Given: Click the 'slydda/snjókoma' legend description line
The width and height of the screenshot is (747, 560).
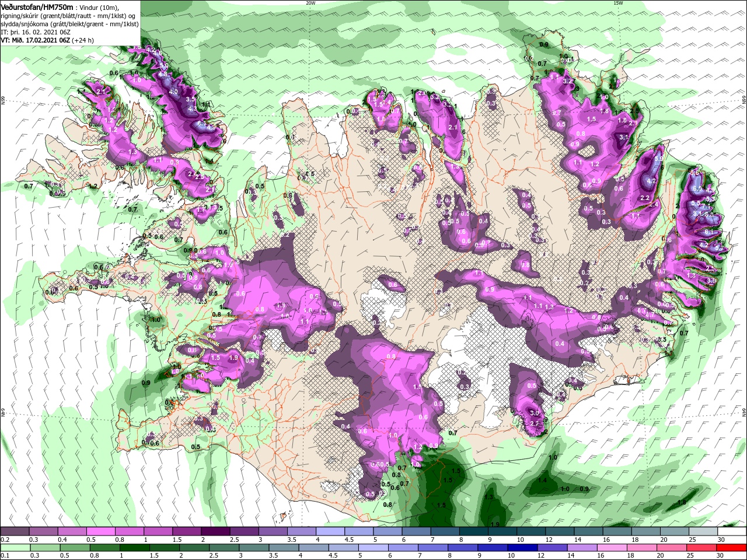Looking at the screenshot, I should (x=69, y=23).
